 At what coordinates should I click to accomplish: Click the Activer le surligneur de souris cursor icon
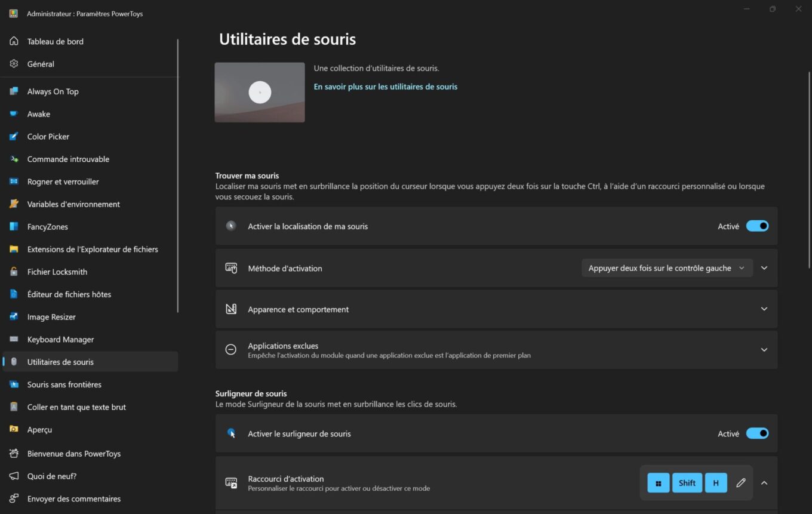pos(231,433)
